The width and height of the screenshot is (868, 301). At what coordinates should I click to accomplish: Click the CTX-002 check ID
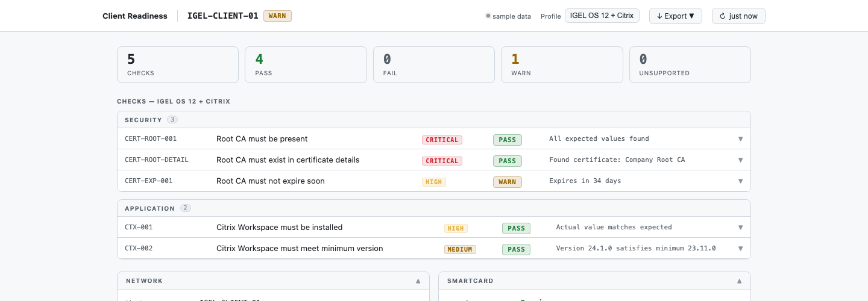pos(139,249)
